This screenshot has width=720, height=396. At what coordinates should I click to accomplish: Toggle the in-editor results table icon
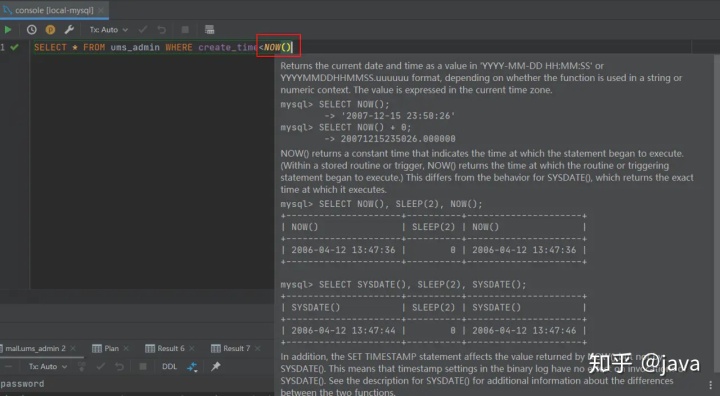tap(209, 30)
